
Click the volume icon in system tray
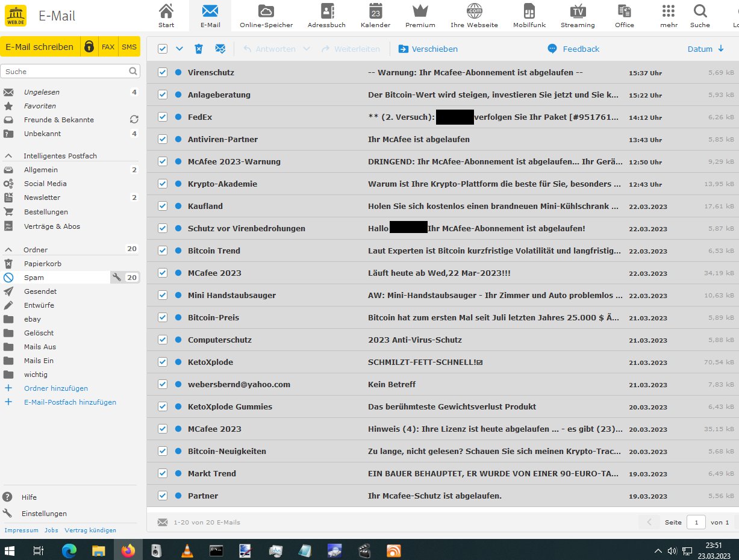coord(673,550)
